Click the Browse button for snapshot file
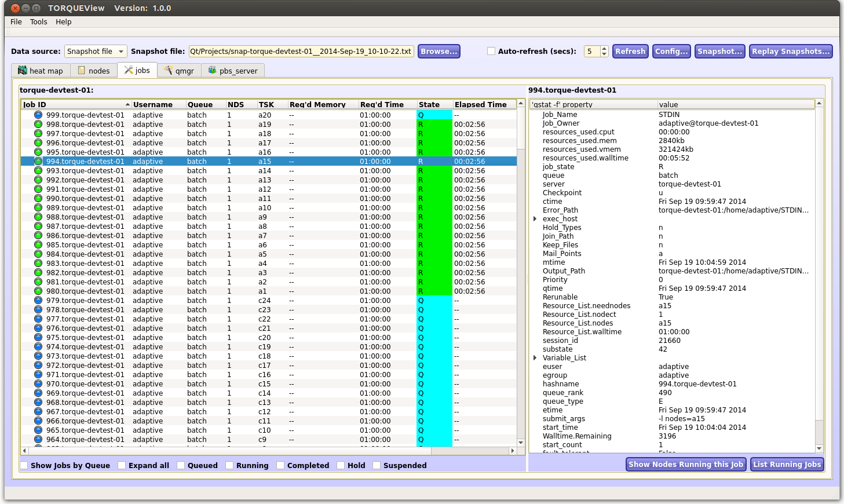Viewport: 844px width, 504px height. click(x=439, y=51)
